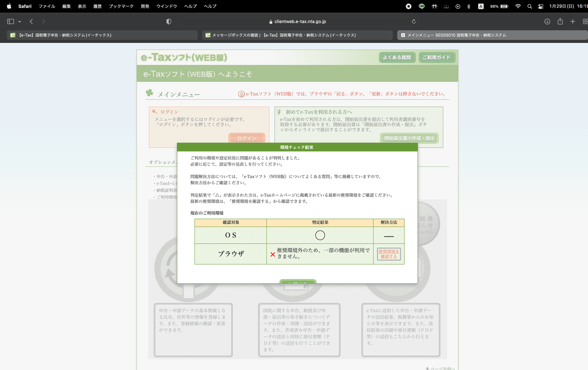The image size is (588, 370).
Task: Click the ブラウザ table cell
Action: [230, 254]
